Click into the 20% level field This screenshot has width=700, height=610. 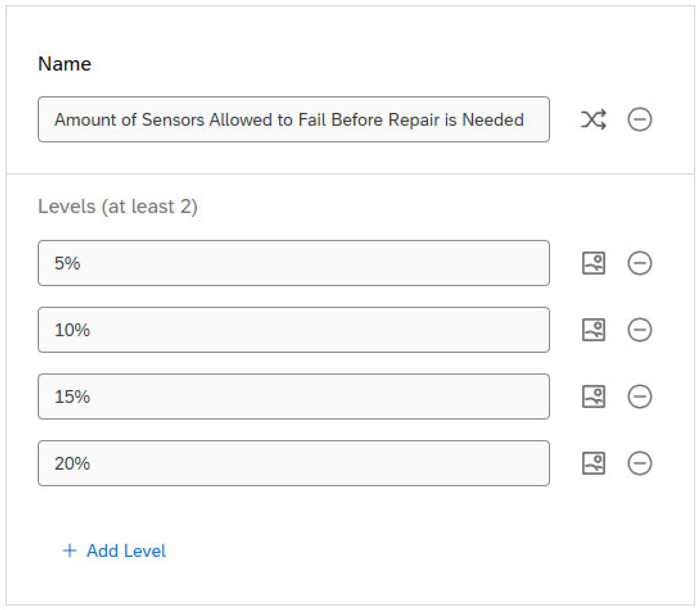pos(293,463)
